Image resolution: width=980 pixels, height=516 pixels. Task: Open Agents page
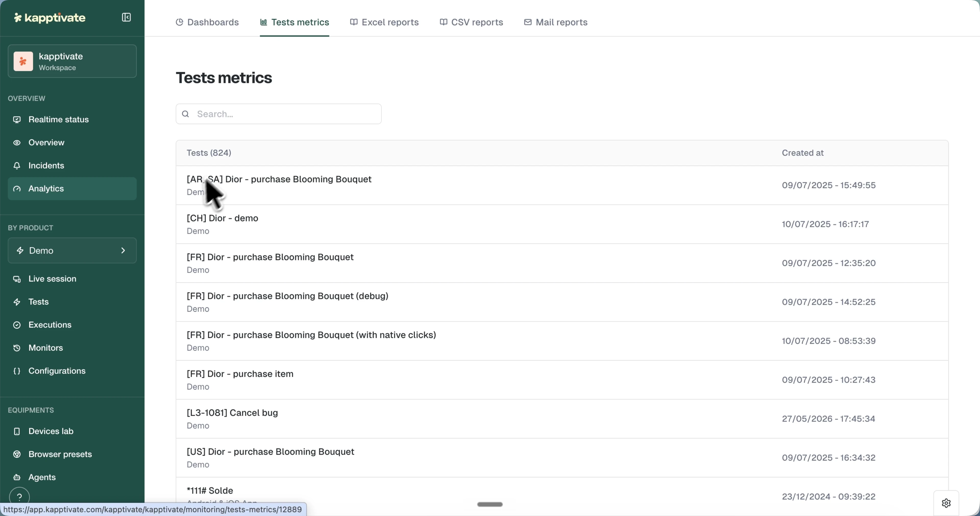72,477
